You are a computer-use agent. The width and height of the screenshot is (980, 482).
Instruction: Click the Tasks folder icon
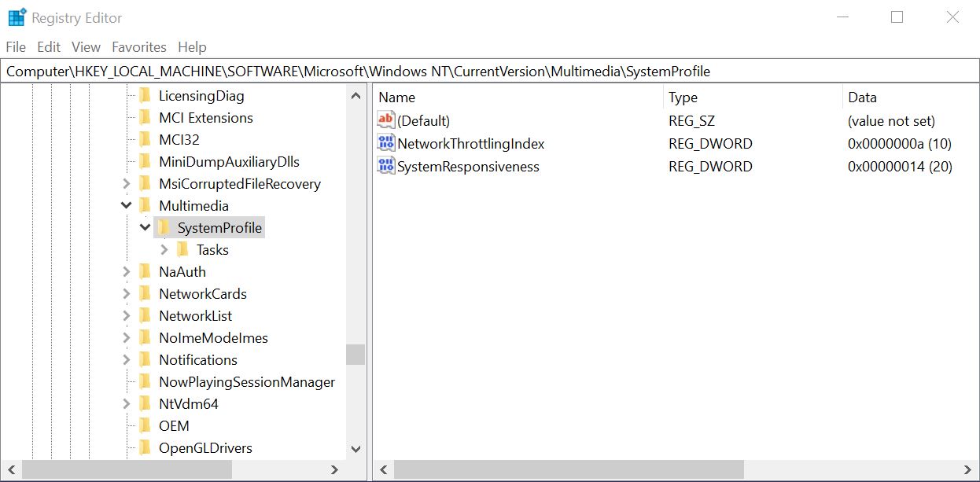point(182,249)
